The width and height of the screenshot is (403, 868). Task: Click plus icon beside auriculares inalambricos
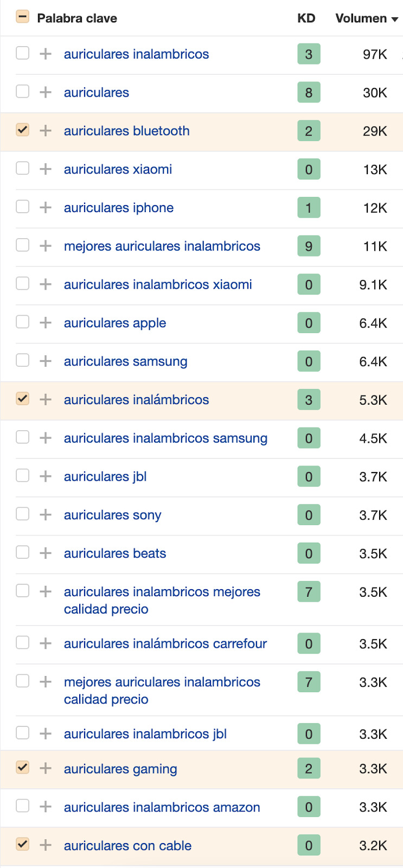(x=46, y=54)
